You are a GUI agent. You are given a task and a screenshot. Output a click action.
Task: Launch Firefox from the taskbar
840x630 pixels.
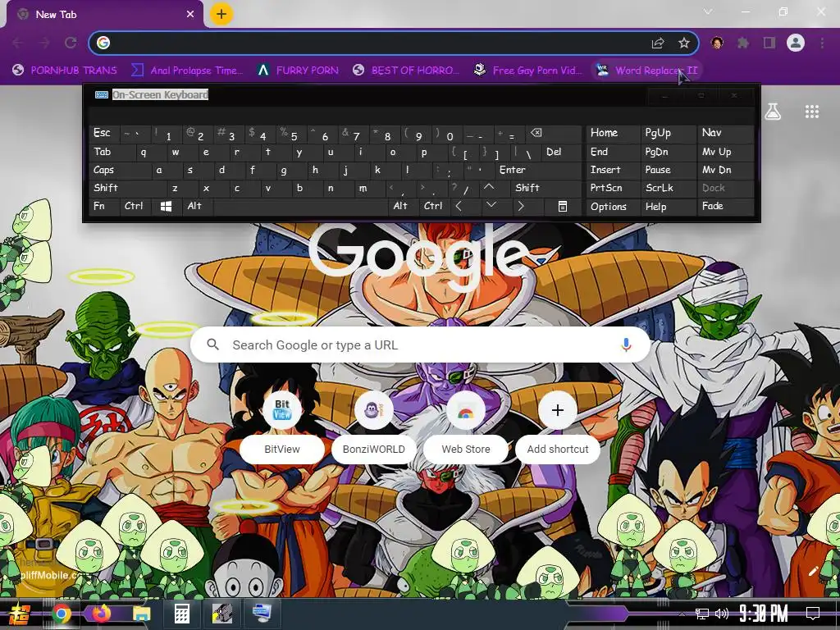point(101,614)
